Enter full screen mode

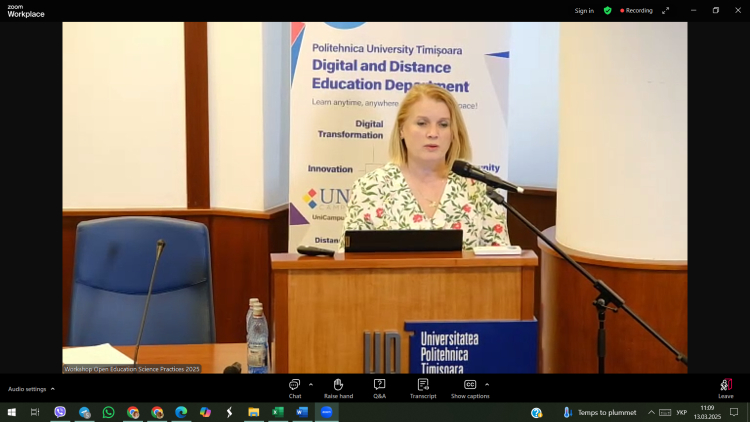point(666,11)
